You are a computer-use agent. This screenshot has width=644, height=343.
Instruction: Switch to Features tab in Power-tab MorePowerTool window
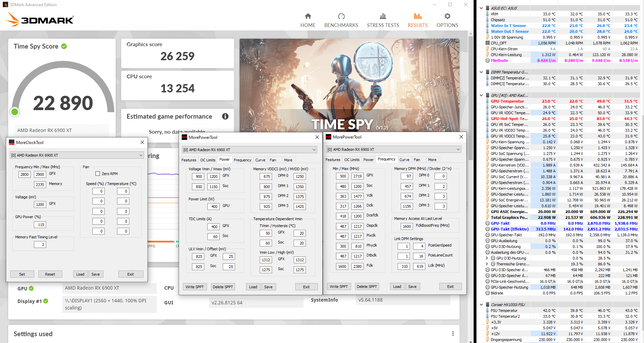point(189,160)
